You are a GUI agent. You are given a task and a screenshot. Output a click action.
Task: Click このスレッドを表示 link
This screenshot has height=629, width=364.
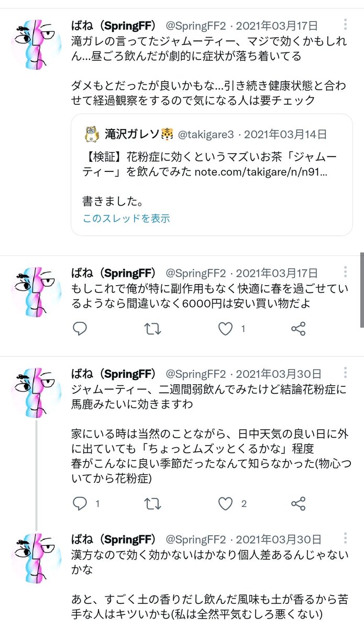[126, 219]
